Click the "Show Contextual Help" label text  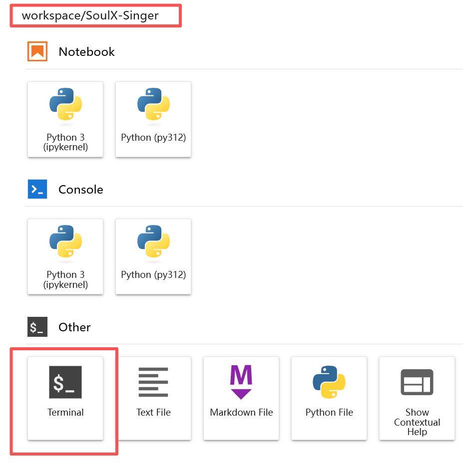(x=417, y=422)
